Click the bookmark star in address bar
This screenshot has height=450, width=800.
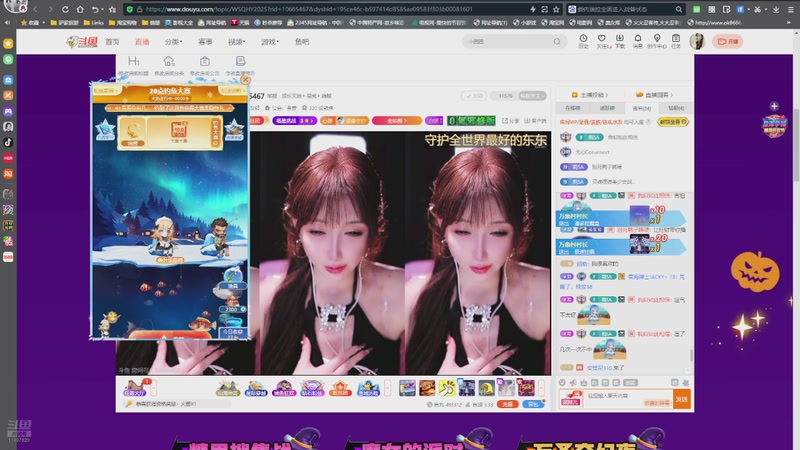[556, 9]
